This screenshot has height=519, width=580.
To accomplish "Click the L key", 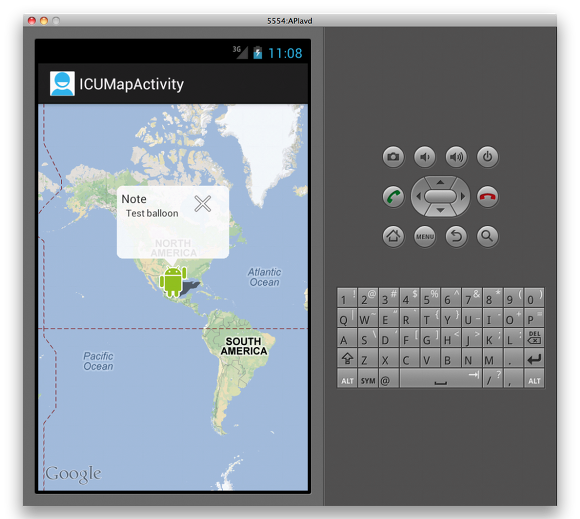I will 513,338.
